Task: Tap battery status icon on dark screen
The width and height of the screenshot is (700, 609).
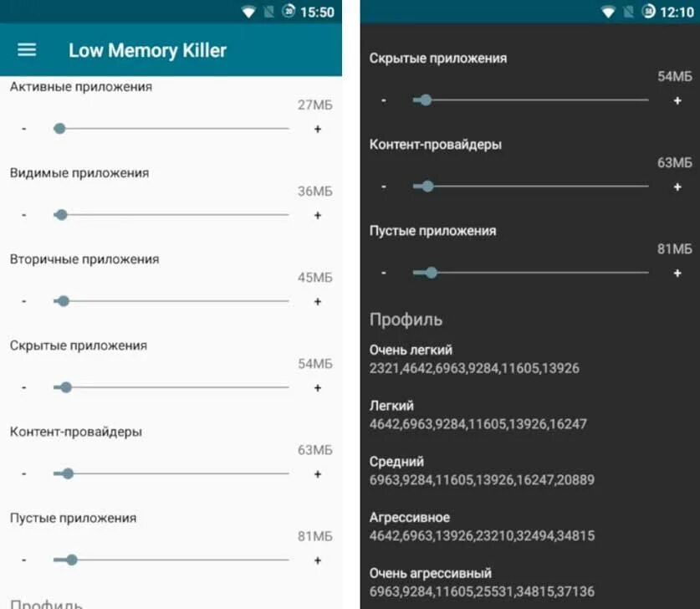Action: click(648, 11)
